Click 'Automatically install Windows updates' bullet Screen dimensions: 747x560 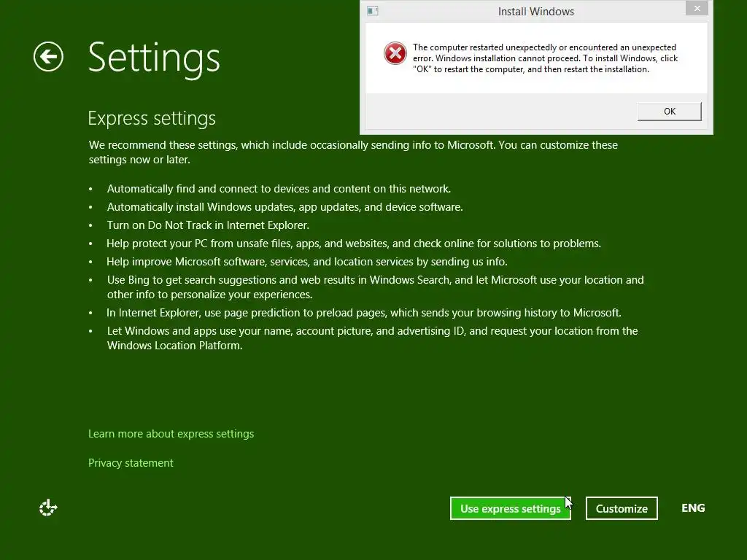tap(285, 207)
